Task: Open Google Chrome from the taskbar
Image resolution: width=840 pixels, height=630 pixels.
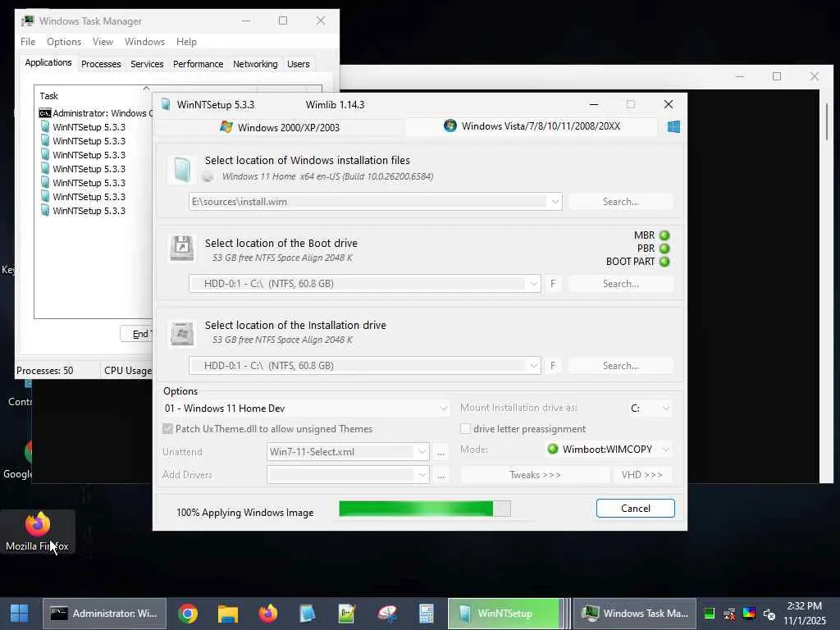Action: tap(188, 614)
